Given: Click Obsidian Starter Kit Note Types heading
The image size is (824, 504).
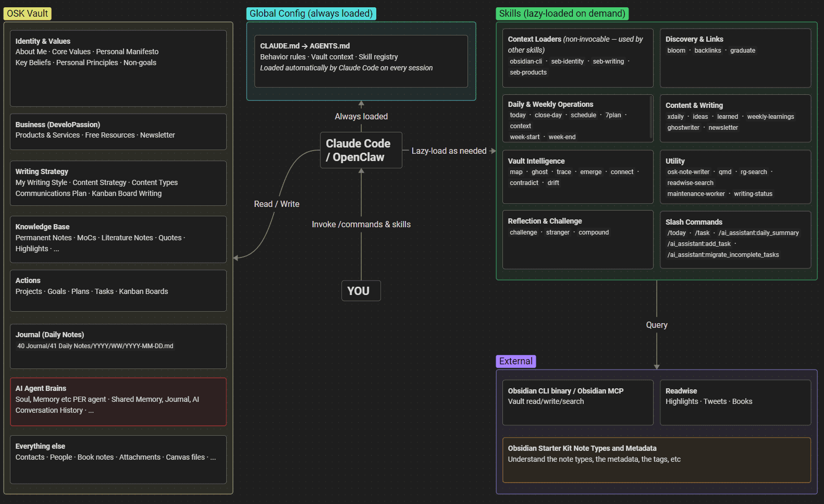Looking at the screenshot, I should 582,448.
